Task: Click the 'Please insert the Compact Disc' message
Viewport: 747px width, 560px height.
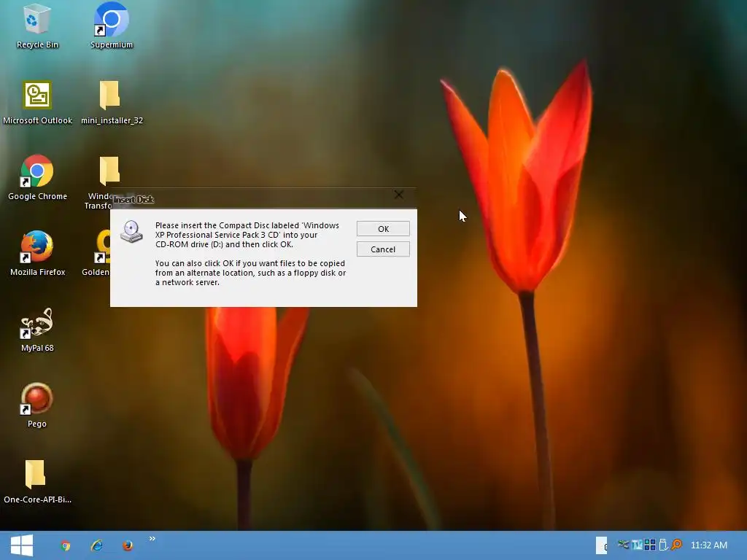Action: coord(247,235)
